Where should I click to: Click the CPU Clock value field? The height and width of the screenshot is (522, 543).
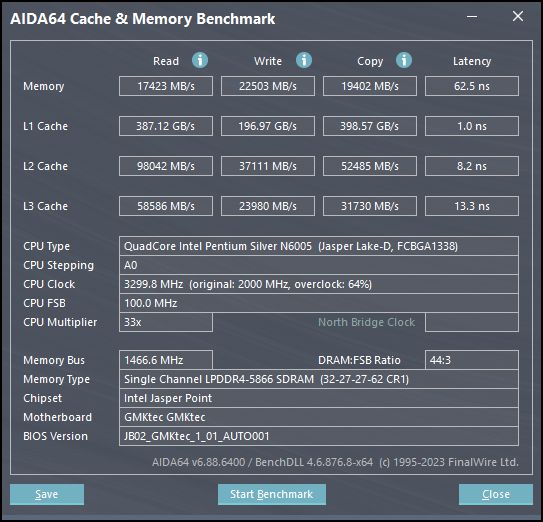point(319,284)
